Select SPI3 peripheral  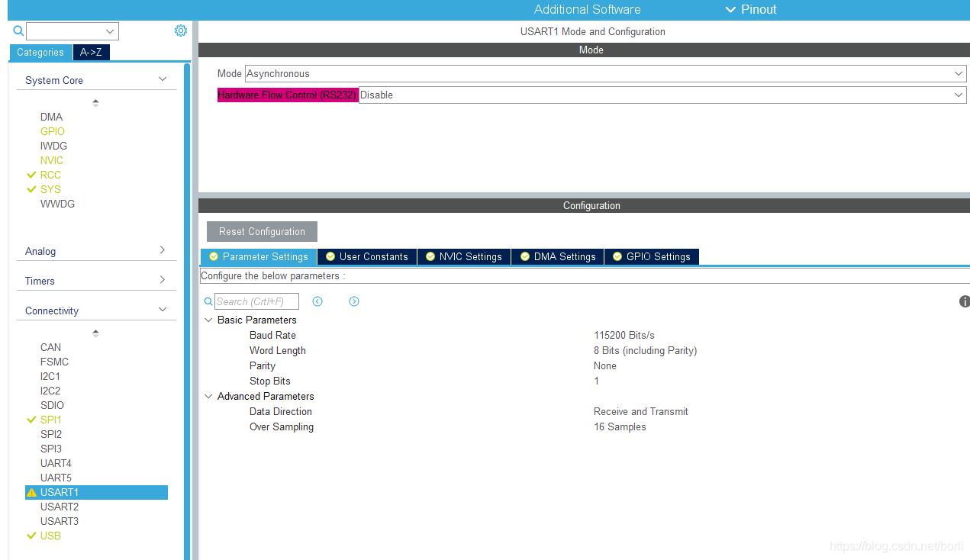pyautogui.click(x=51, y=449)
